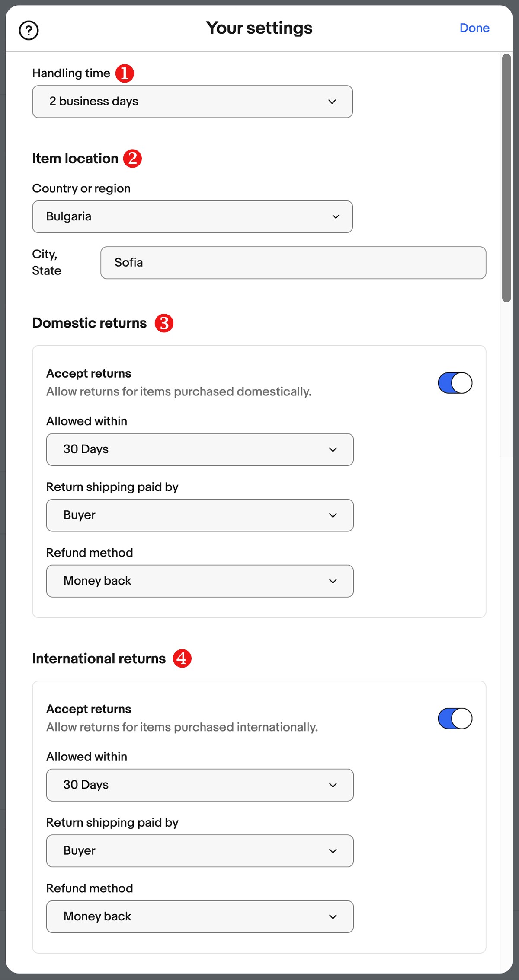The height and width of the screenshot is (980, 519).
Task: Open international Allowed within dropdown
Action: [x=200, y=785]
